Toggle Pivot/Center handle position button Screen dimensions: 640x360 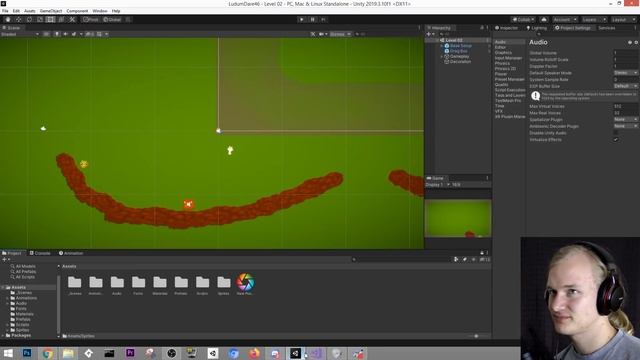91,20
